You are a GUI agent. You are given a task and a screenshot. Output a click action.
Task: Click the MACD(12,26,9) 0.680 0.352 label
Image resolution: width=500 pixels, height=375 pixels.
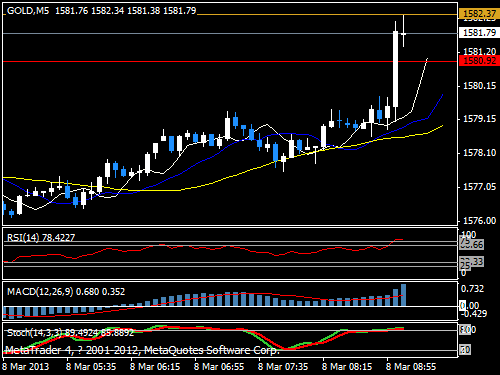point(66,292)
